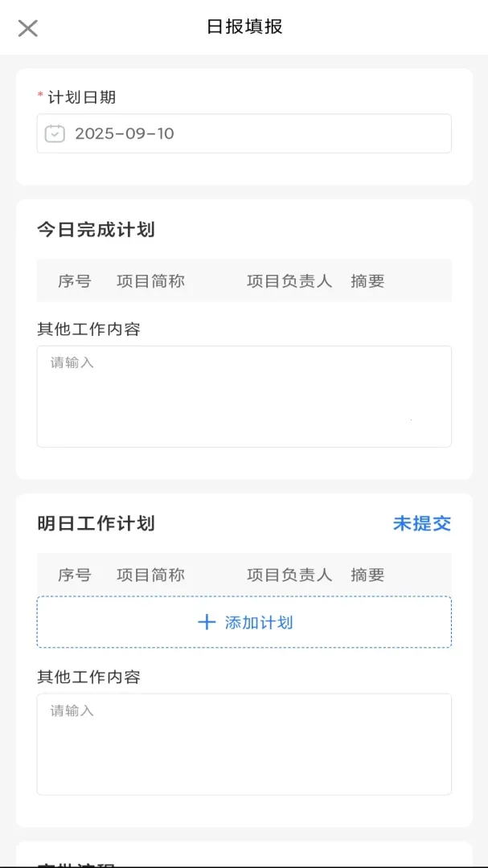Screen dimensions: 488x868
Task: Select 项目简称 column header in 明日工作计划 table
Action: tap(150, 575)
